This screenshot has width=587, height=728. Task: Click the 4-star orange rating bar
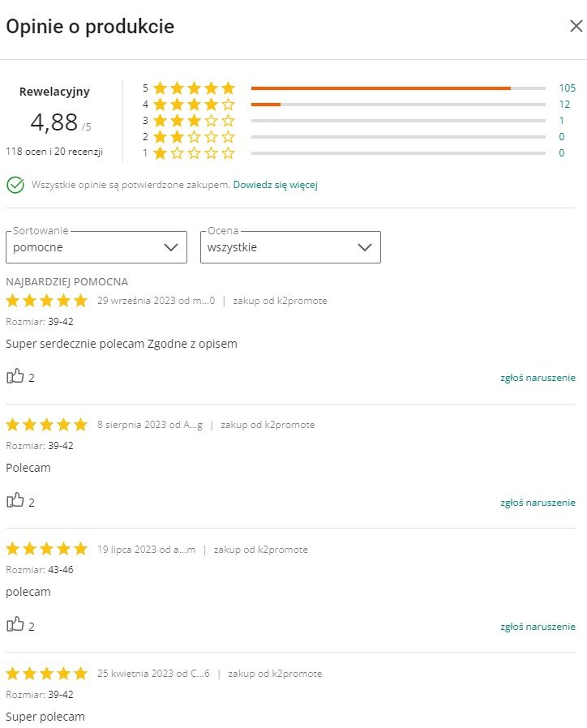[266, 104]
